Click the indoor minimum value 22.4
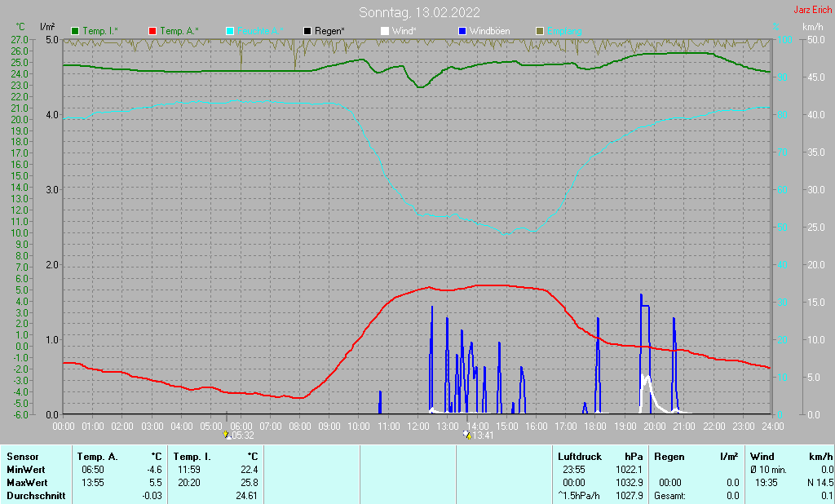This screenshot has width=835, height=504. [250, 470]
